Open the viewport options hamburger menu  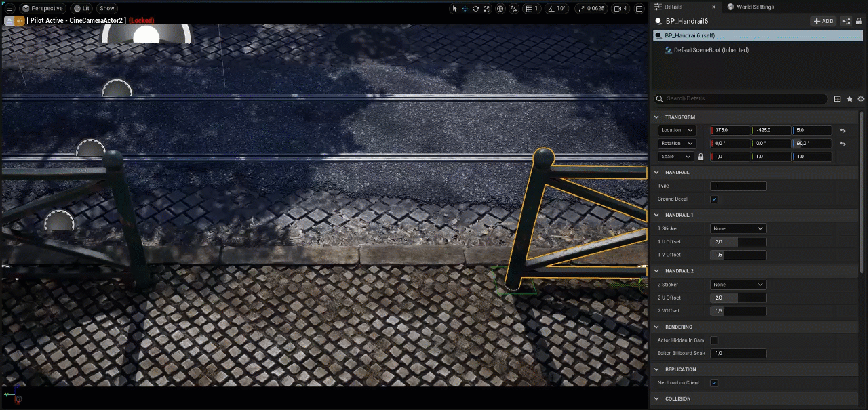9,9
